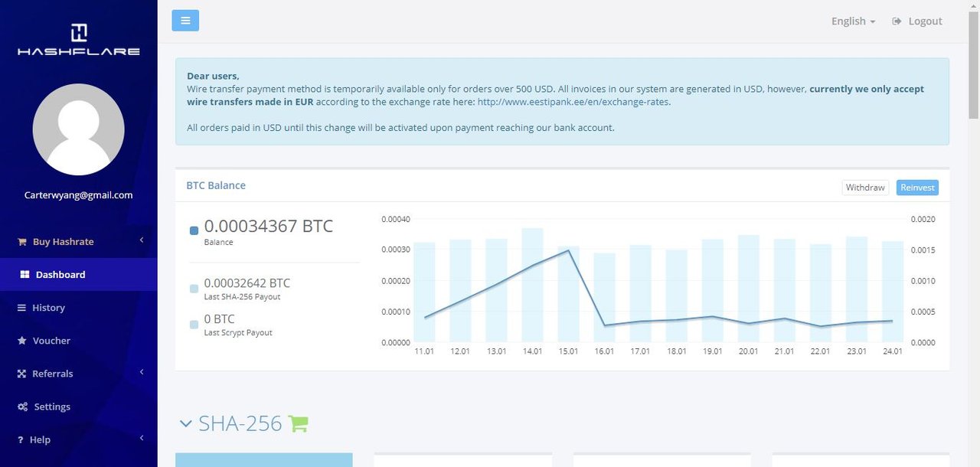The image size is (980, 467).
Task: Toggle the Last SHA-256 Payout legend square
Action: (194, 289)
